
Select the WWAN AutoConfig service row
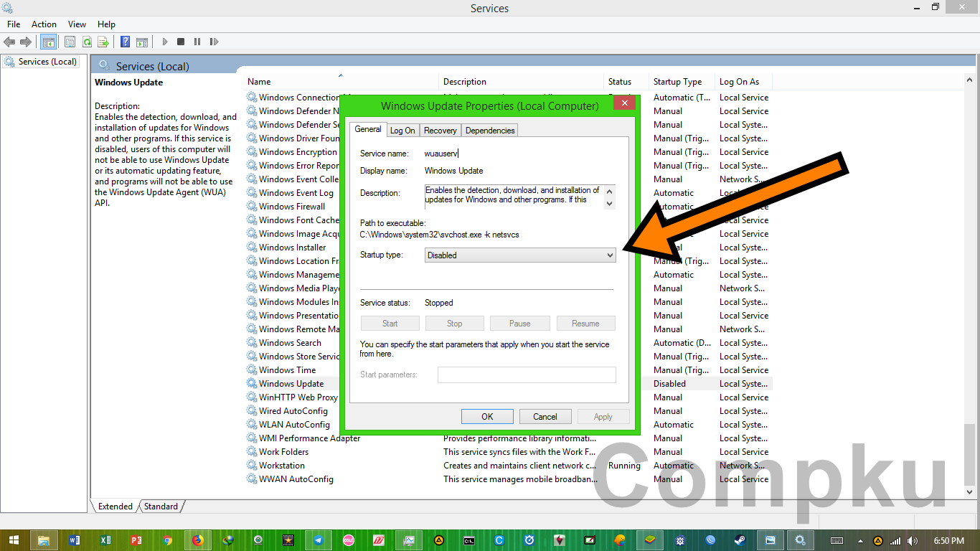click(509, 479)
